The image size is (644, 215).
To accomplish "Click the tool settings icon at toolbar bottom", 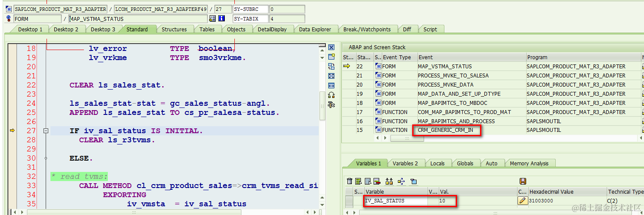I will tap(331, 104).
